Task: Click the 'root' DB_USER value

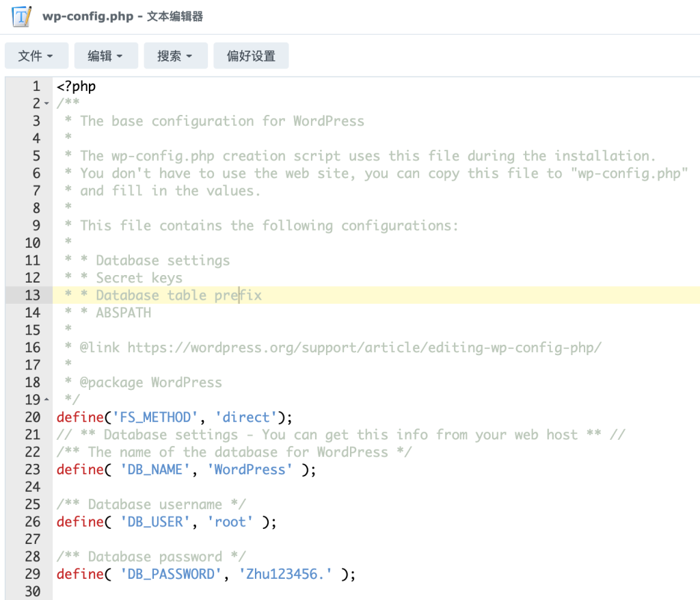Action: tap(234, 522)
